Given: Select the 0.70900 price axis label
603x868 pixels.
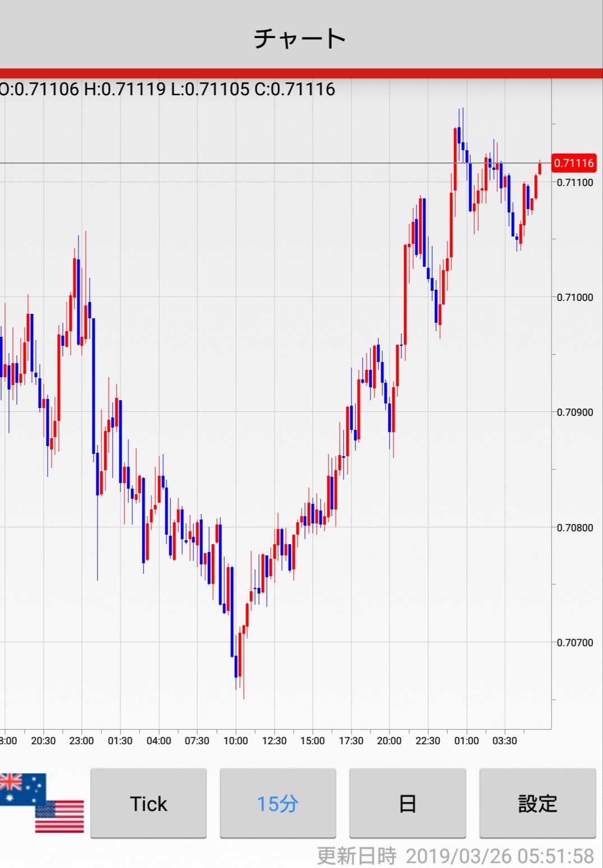Looking at the screenshot, I should click(574, 412).
